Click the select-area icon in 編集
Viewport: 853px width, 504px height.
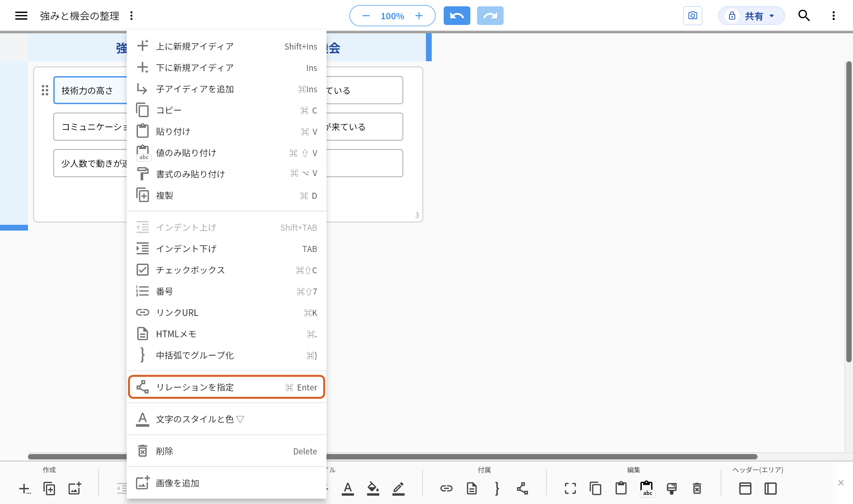[570, 489]
